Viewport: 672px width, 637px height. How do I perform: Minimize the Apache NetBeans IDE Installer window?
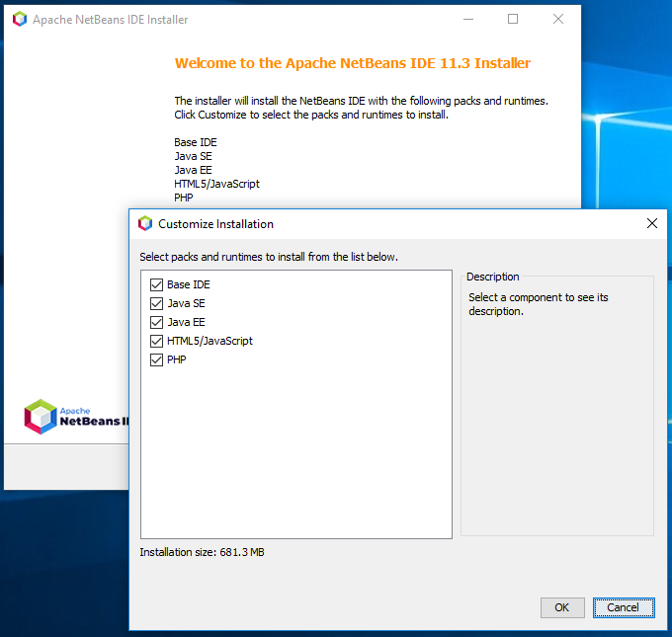pos(468,19)
